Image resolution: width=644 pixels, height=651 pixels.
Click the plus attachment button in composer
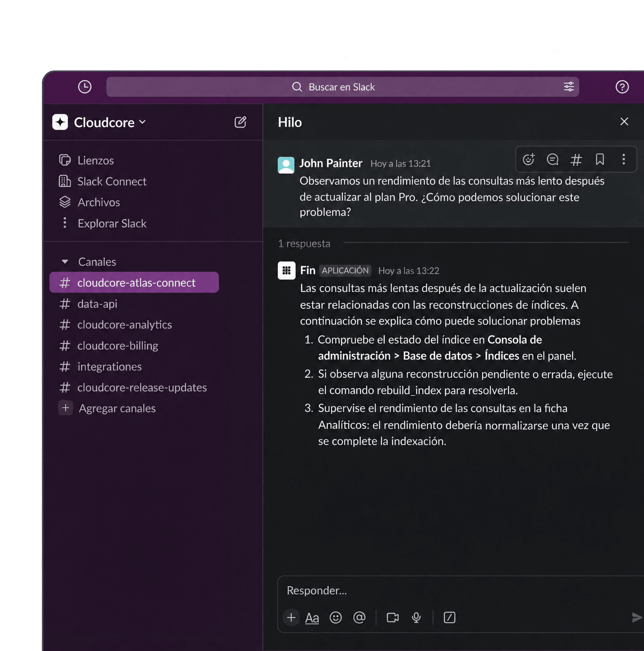pos(291,617)
